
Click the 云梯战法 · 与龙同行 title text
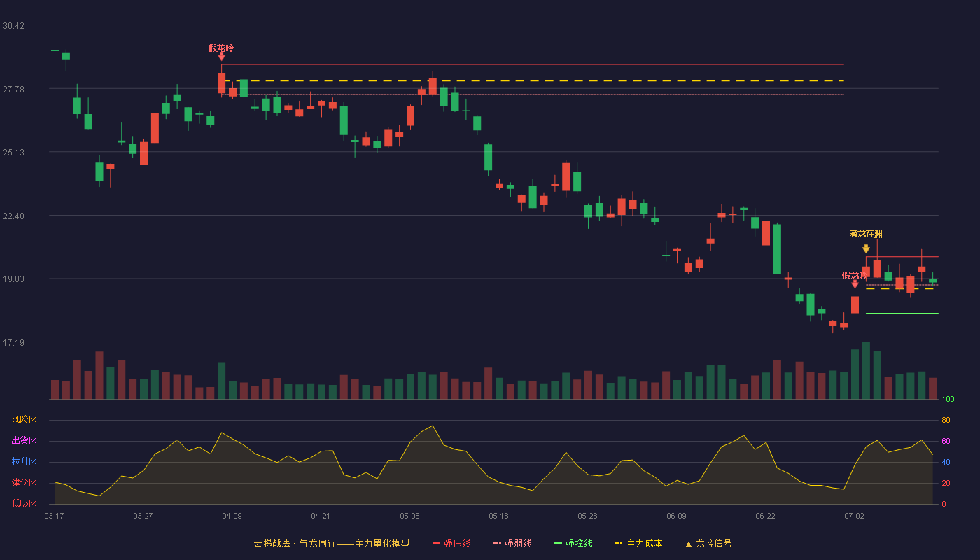point(295,543)
